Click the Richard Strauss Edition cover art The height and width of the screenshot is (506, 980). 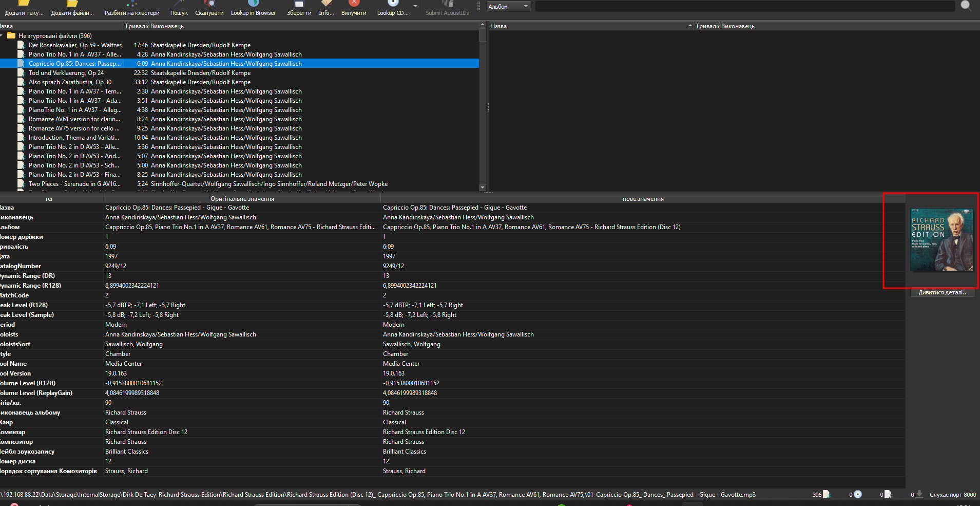tap(941, 240)
